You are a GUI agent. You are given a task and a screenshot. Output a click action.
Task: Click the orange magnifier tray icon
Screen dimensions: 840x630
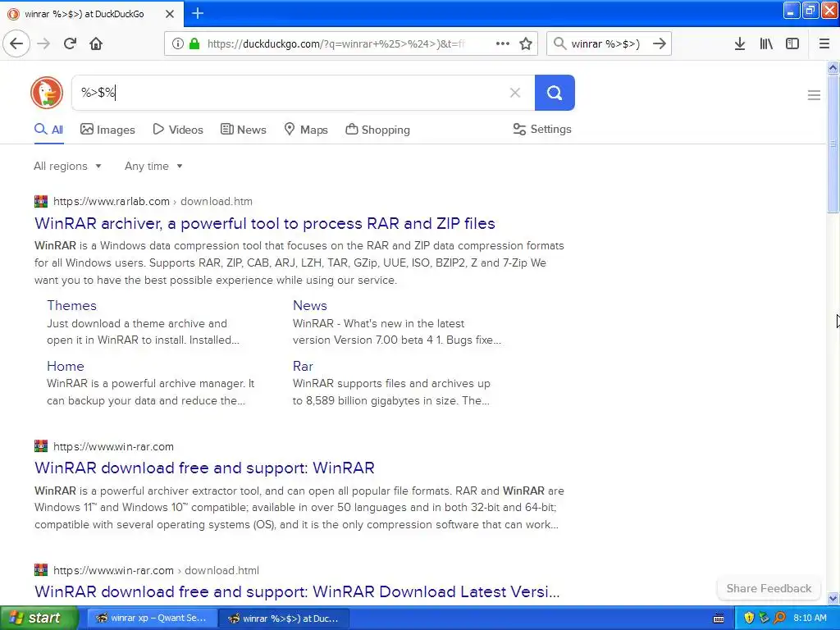[x=779, y=618]
